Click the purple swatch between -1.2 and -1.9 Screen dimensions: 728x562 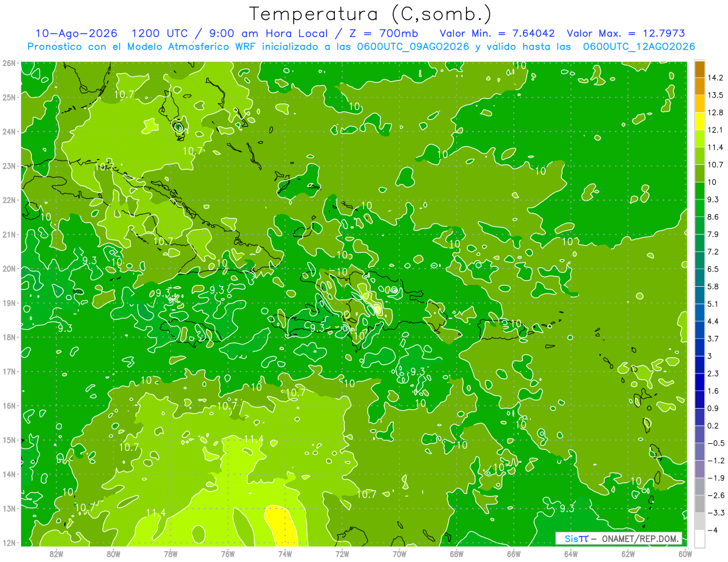[x=699, y=469]
